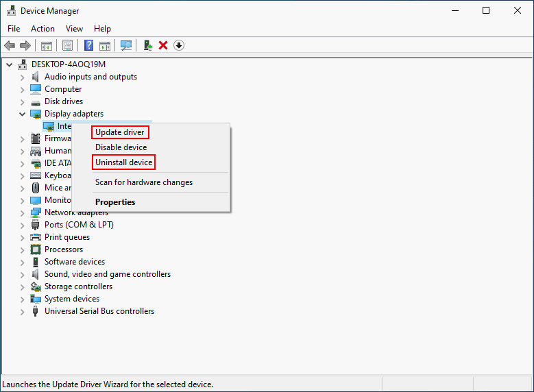Expand the Audio inputs and outputs category
The image size is (534, 392).
tap(22, 77)
